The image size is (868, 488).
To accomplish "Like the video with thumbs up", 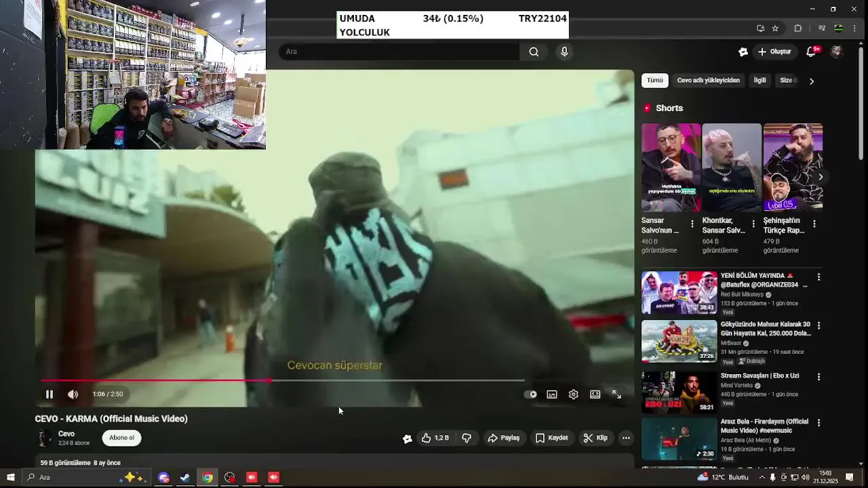I will [435, 438].
